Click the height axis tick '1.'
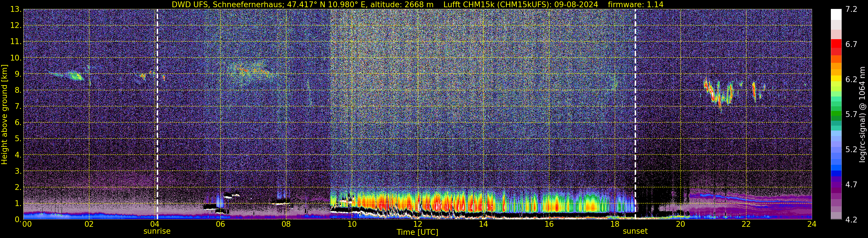The width and height of the screenshot is (868, 238). coord(18,204)
